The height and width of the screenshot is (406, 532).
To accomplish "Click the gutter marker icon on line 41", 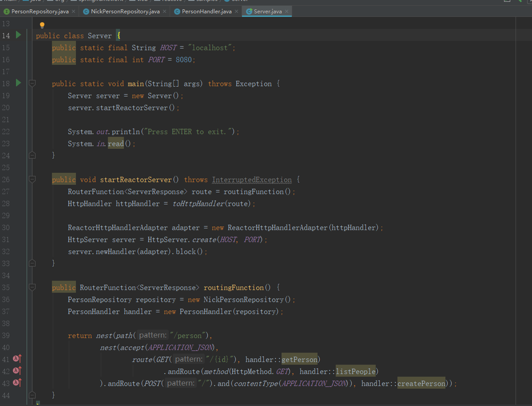I will coord(17,359).
